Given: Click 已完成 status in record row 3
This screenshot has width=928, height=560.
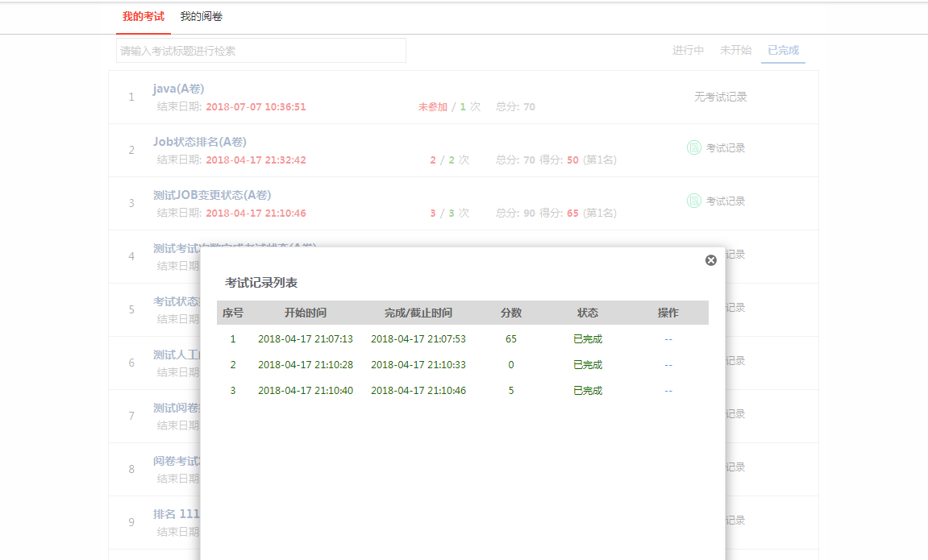Looking at the screenshot, I should point(588,391).
